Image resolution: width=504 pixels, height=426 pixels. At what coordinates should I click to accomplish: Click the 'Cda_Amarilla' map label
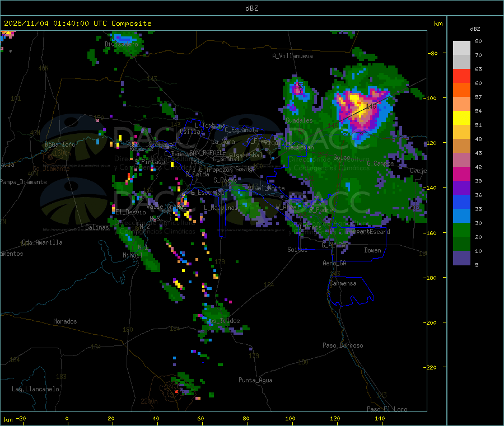[42, 242]
